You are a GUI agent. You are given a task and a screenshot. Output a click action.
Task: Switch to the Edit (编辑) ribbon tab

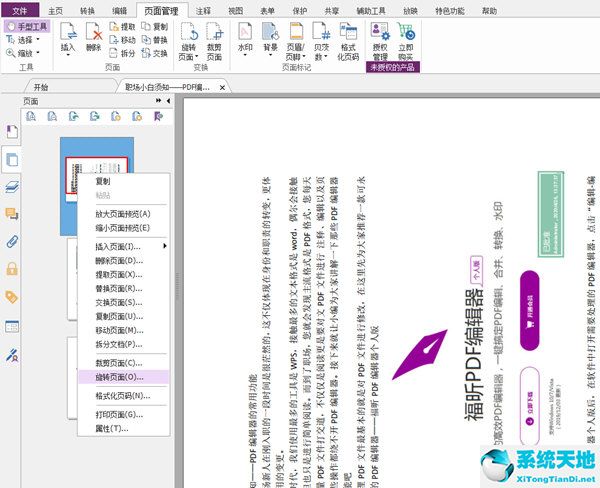pyautogui.click(x=119, y=11)
